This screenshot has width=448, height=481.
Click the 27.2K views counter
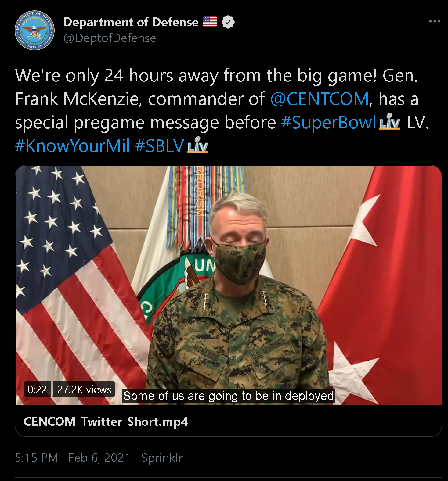84,389
